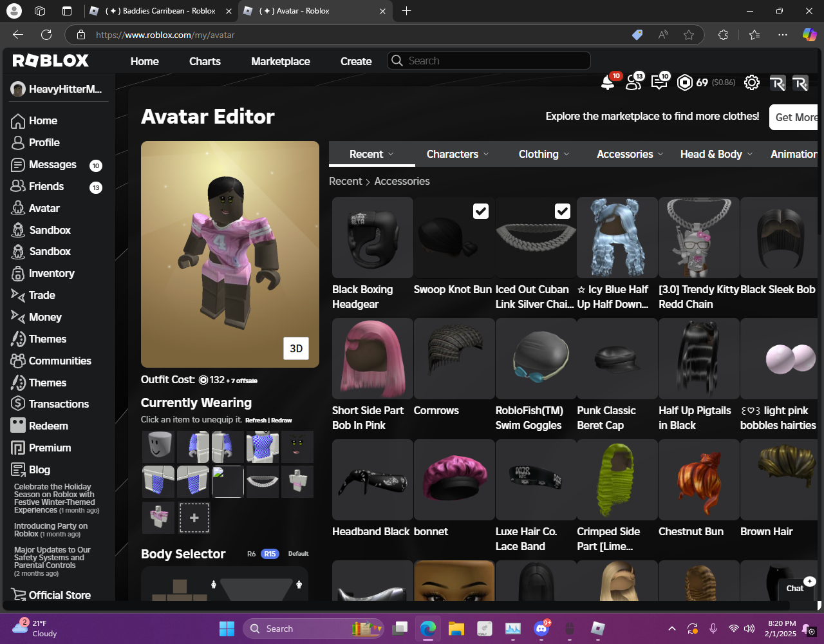Select pink bonnet accessory
The height and width of the screenshot is (644, 824).
tap(454, 480)
